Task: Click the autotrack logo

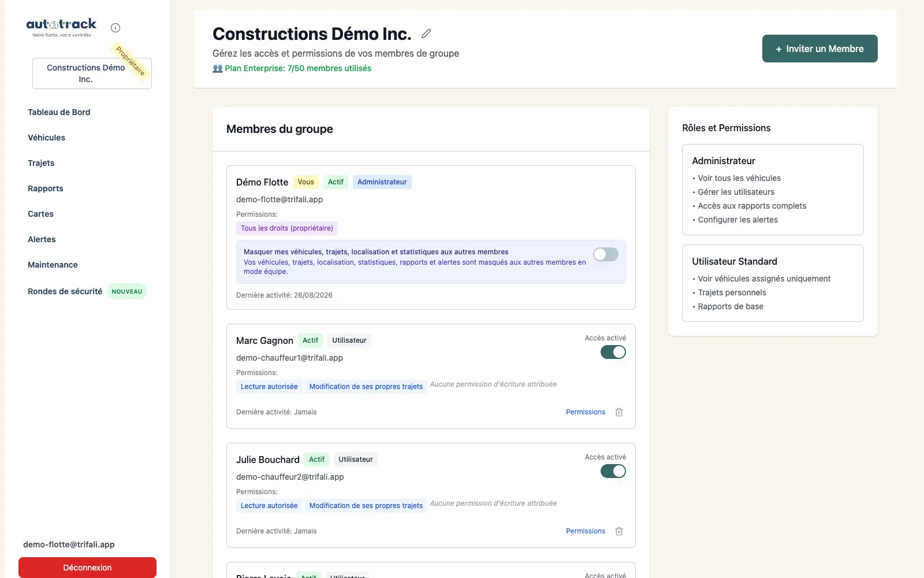Action: [62, 27]
